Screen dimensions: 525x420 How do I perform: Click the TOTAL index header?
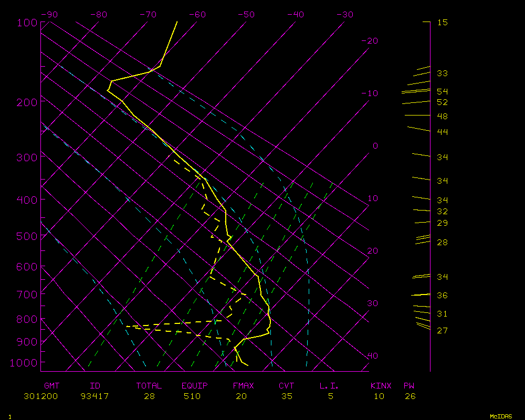[149, 386]
